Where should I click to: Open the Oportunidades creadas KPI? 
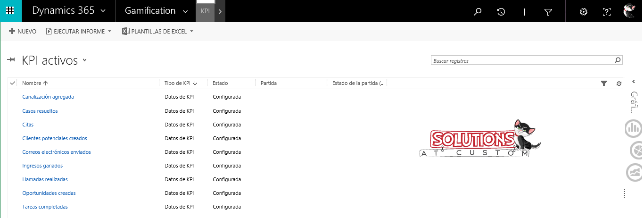tap(49, 193)
